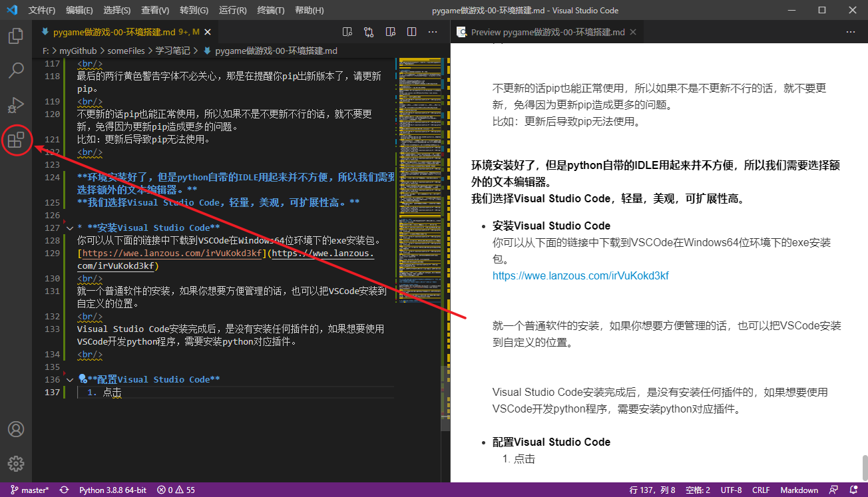The width and height of the screenshot is (868, 497).
Task: Change CRLF end of line sequence
Action: click(x=761, y=490)
